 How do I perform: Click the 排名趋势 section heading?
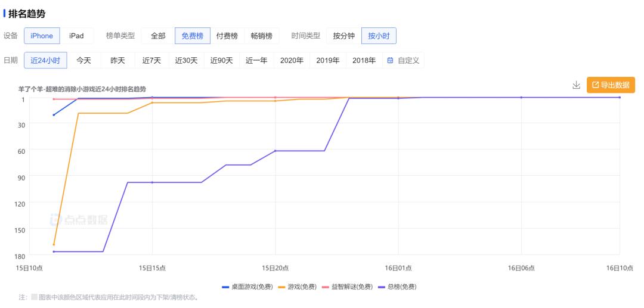[x=27, y=14]
